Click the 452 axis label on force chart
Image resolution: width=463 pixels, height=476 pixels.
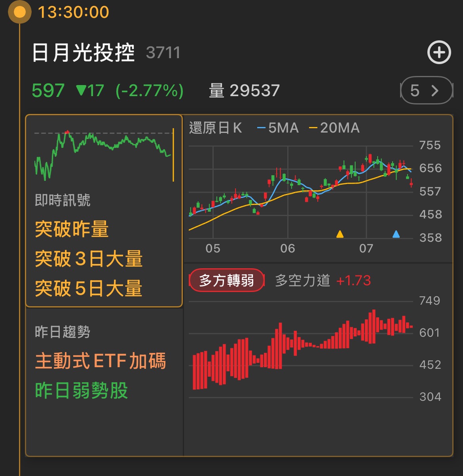[x=430, y=365]
